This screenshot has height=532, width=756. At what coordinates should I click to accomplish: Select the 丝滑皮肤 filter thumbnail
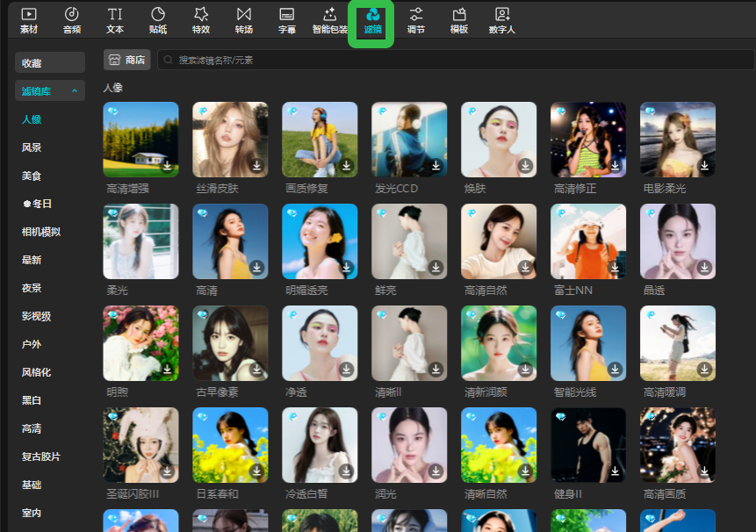tap(230, 140)
